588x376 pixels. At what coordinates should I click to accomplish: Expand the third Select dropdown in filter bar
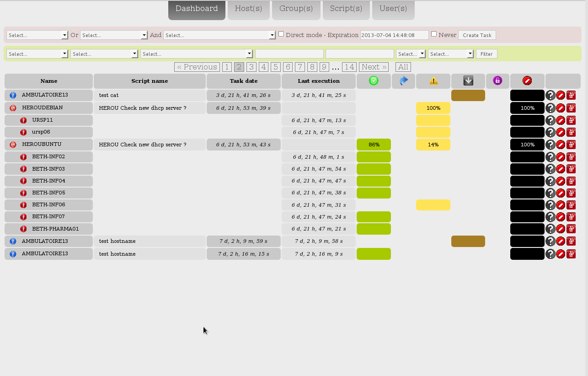197,54
